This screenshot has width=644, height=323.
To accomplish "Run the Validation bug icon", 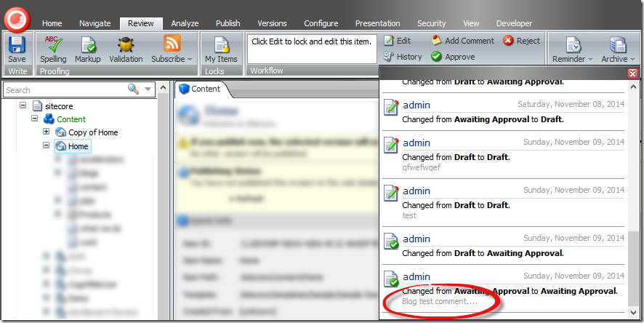I will pyautogui.click(x=126, y=49).
